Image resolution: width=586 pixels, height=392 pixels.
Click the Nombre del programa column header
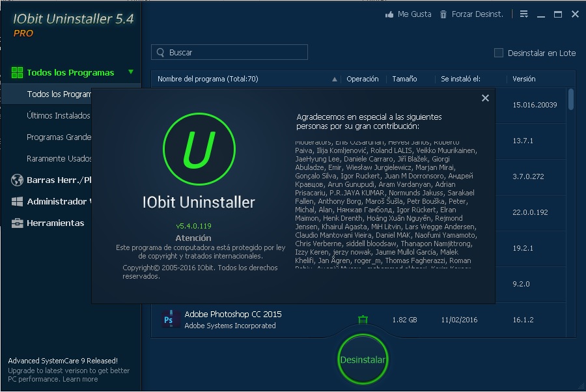click(x=208, y=79)
